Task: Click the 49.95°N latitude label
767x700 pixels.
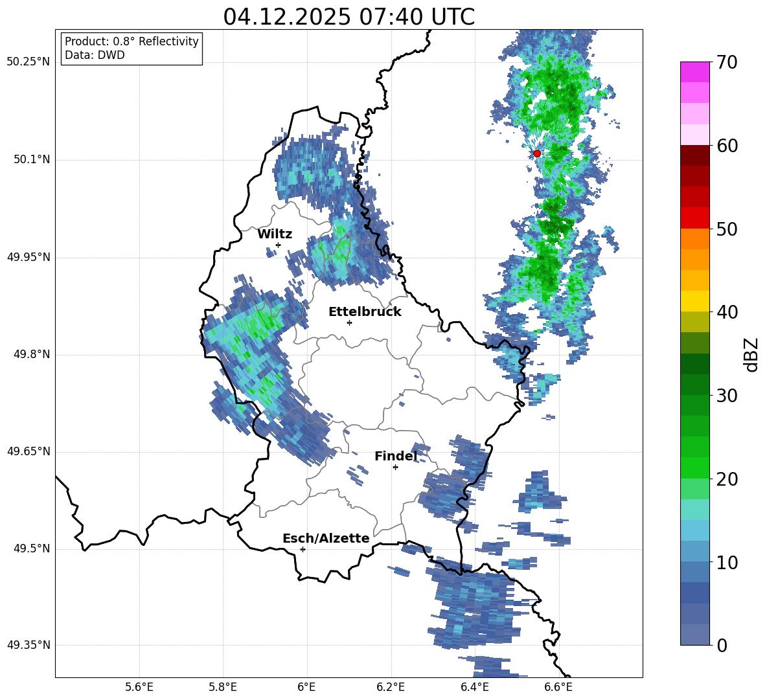Action: pyautogui.click(x=29, y=257)
